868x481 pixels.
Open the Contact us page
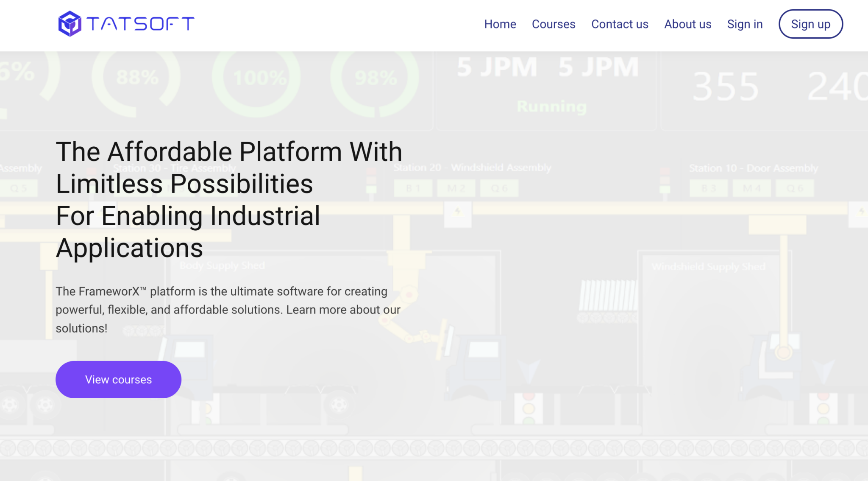[620, 24]
